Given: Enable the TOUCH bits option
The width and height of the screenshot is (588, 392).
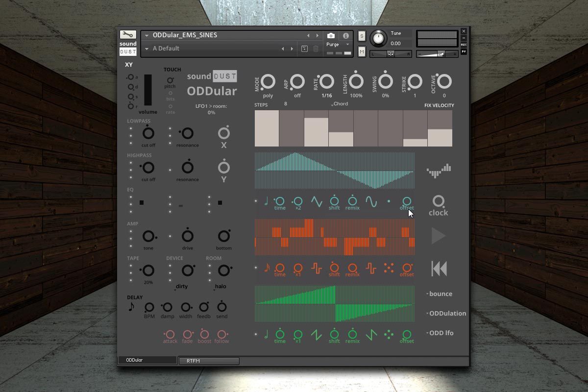Looking at the screenshot, I should [171, 93].
